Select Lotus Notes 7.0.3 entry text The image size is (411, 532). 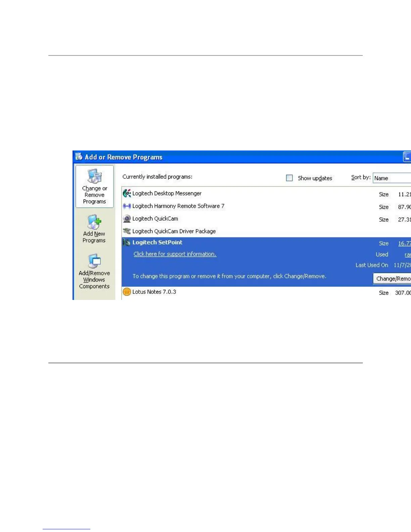(154, 292)
